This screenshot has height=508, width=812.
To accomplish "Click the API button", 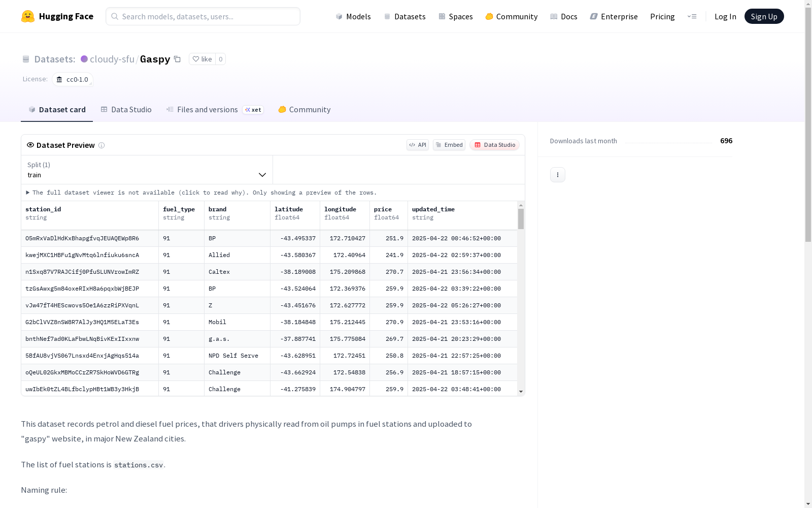I will (x=418, y=145).
